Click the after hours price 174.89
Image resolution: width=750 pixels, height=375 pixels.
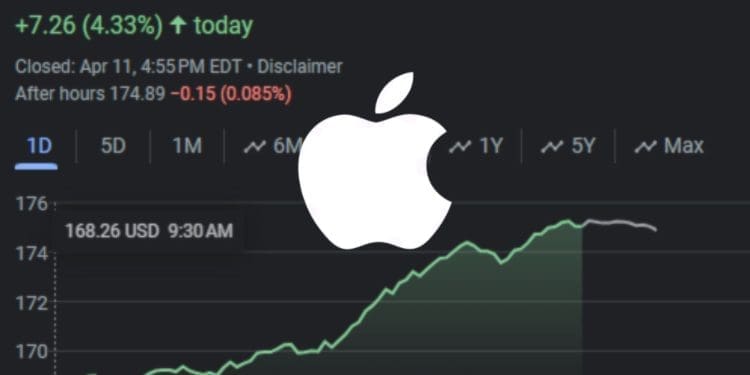coord(138,94)
